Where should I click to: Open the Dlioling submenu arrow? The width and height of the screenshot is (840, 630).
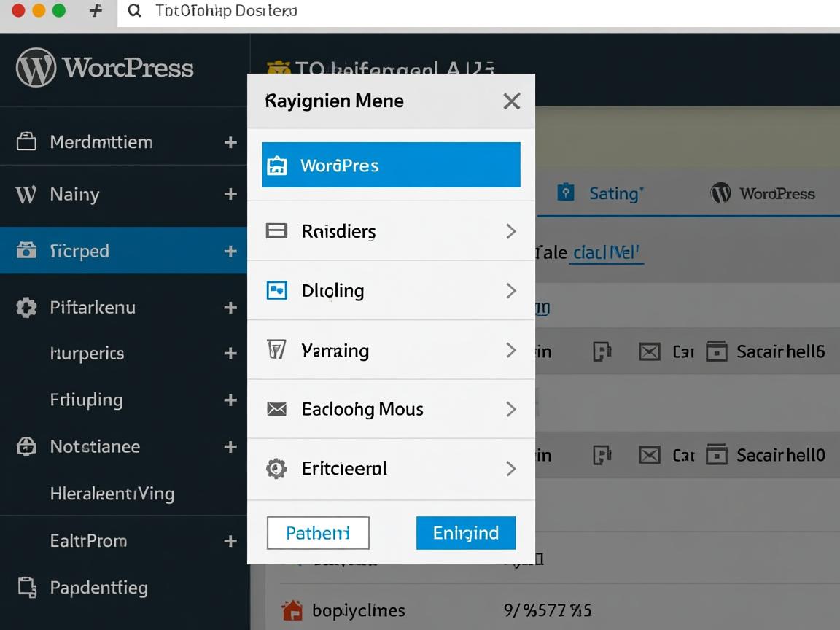pyautogui.click(x=511, y=290)
